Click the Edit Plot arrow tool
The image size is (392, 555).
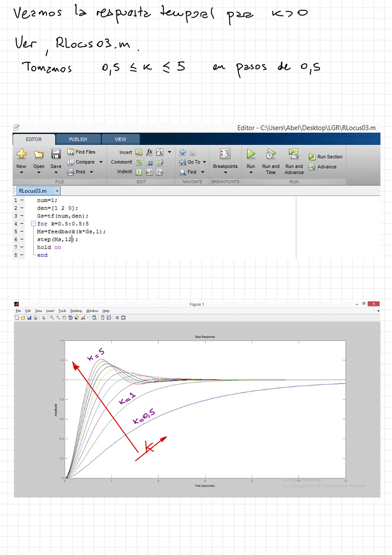click(44, 318)
